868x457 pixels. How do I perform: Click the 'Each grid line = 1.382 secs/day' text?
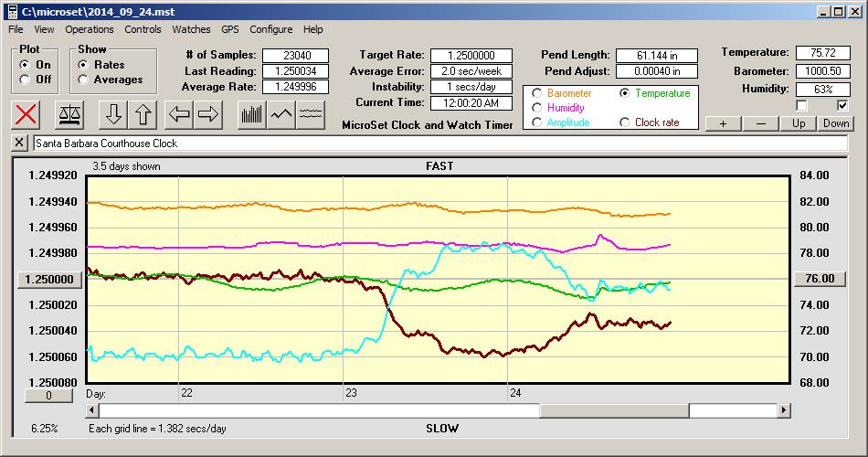click(x=157, y=428)
